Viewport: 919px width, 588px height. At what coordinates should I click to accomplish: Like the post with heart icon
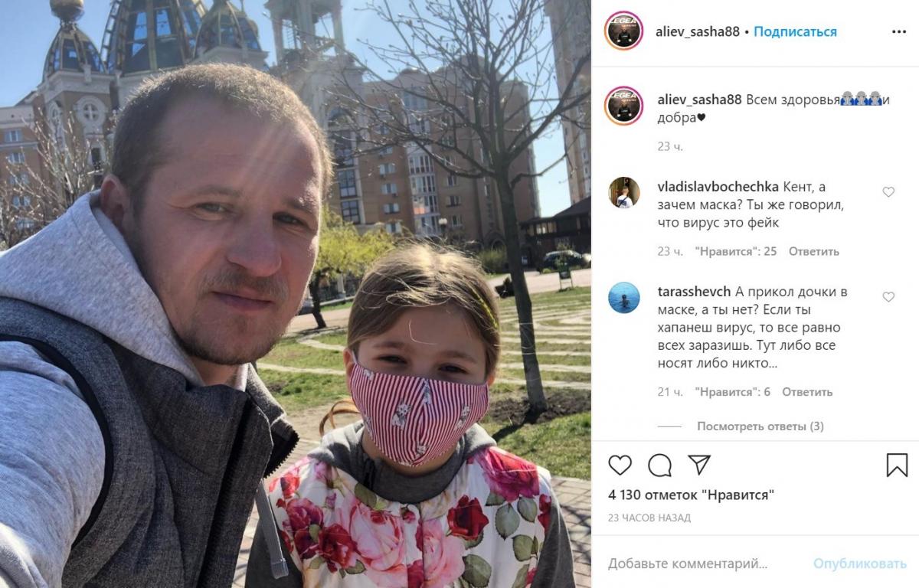pos(620,465)
